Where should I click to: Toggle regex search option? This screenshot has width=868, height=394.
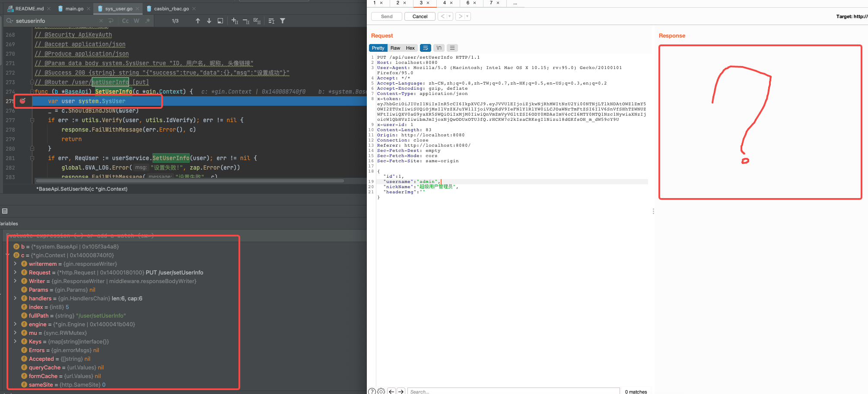(148, 21)
